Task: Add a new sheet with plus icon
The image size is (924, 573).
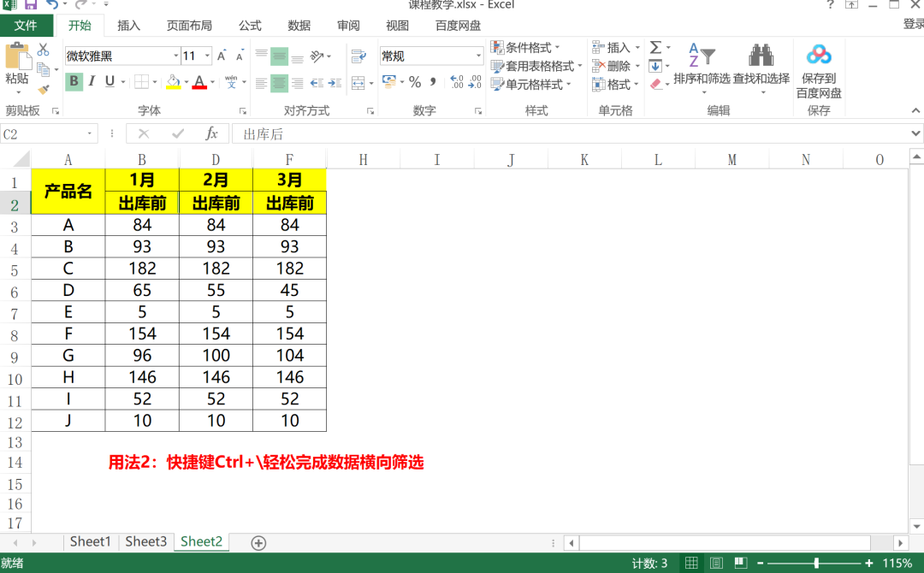Action: (258, 542)
